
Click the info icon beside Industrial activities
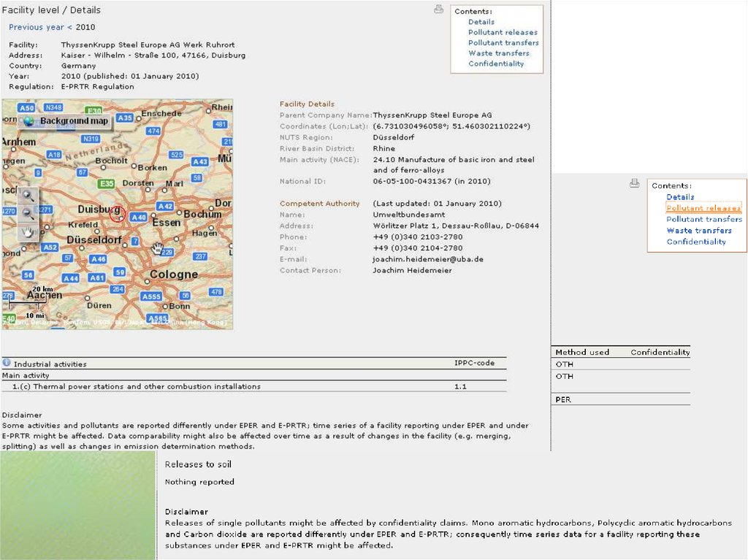coord(7,363)
